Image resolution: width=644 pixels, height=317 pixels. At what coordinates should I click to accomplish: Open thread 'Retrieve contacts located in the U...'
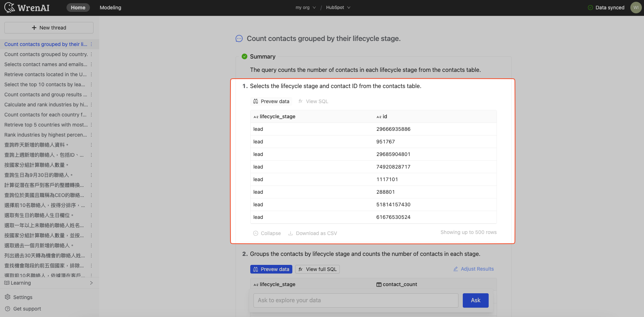pyautogui.click(x=45, y=74)
